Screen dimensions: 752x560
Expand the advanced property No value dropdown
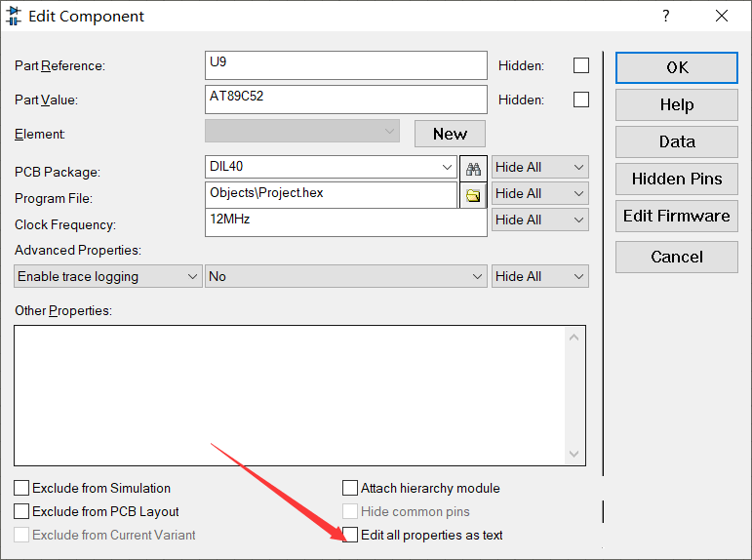point(346,276)
